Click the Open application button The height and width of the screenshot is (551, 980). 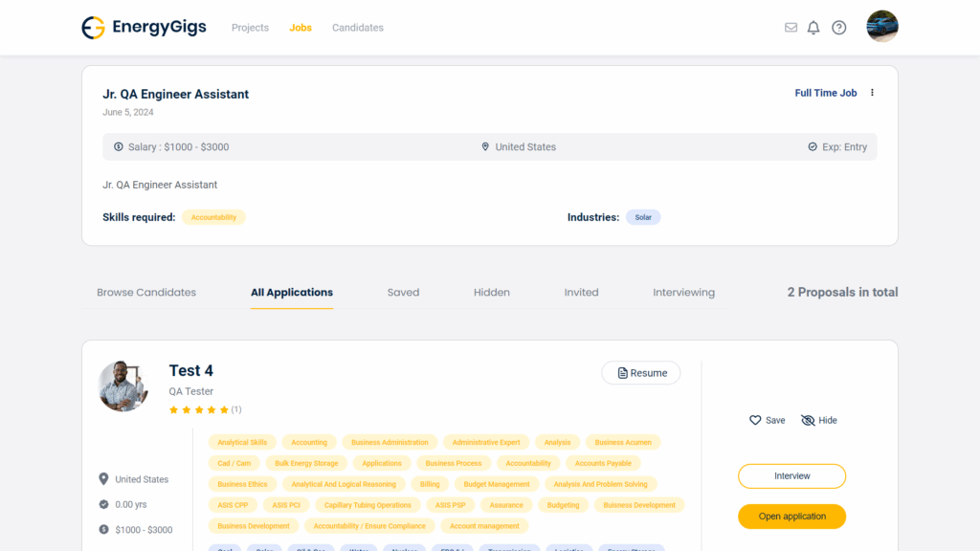[x=791, y=517]
